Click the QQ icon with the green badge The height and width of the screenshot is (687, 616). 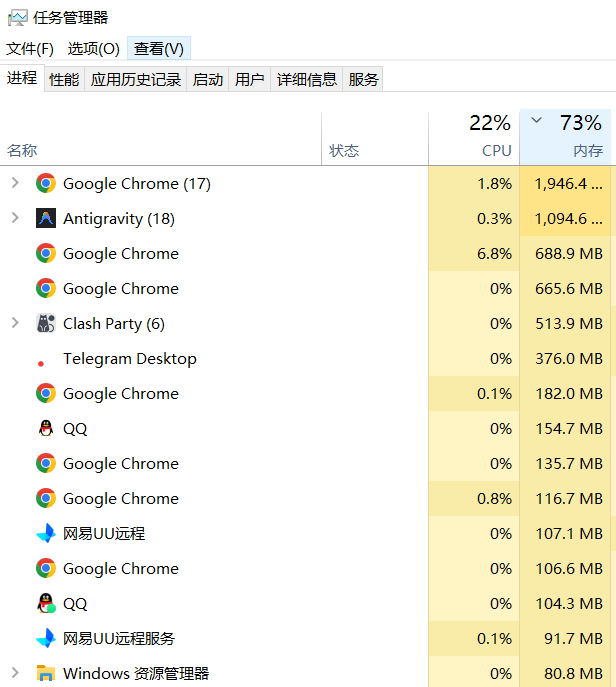[46, 603]
